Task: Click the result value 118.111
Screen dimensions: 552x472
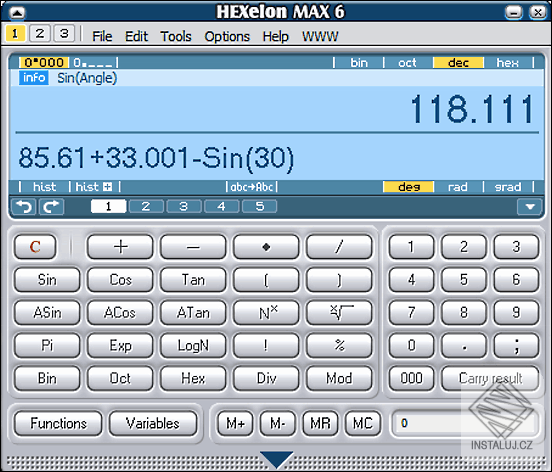Action: coord(472,109)
